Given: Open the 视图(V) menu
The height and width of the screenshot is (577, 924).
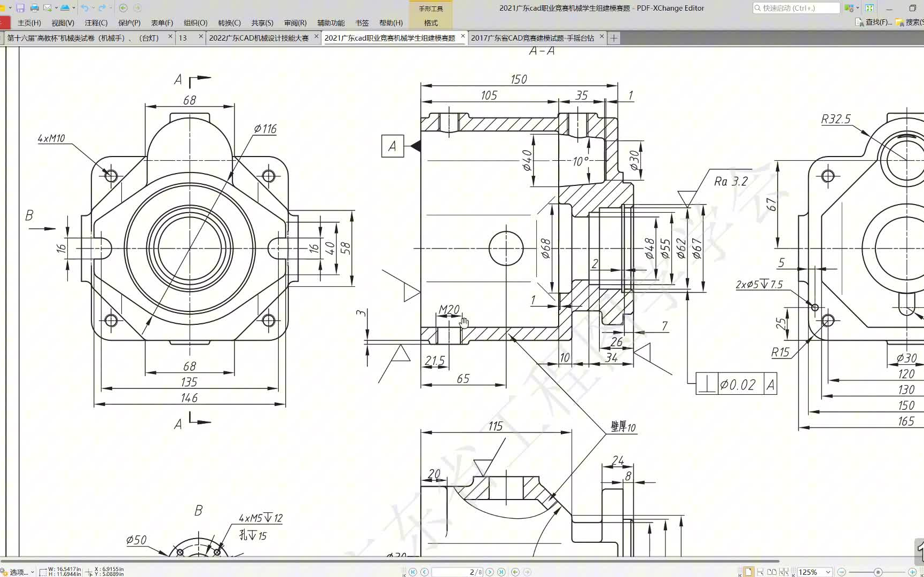Looking at the screenshot, I should pyautogui.click(x=63, y=23).
